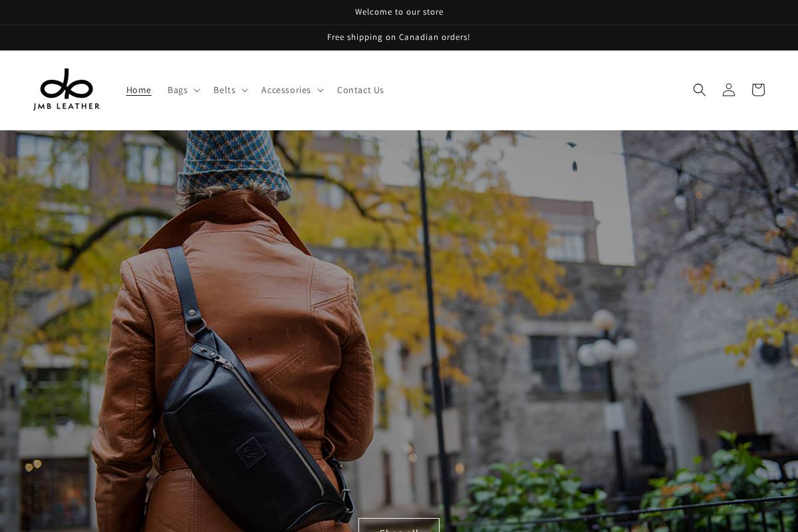Select the Home menu item
Image resolution: width=798 pixels, height=532 pixels.
pos(138,90)
